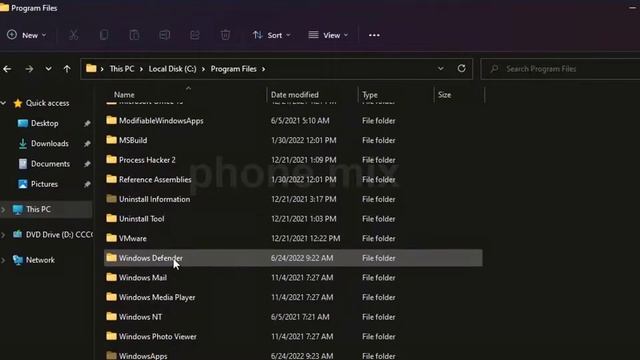This screenshot has height=360, width=640.
Task: Select the ModifiableWindowsApps folder name
Action: 161,121
